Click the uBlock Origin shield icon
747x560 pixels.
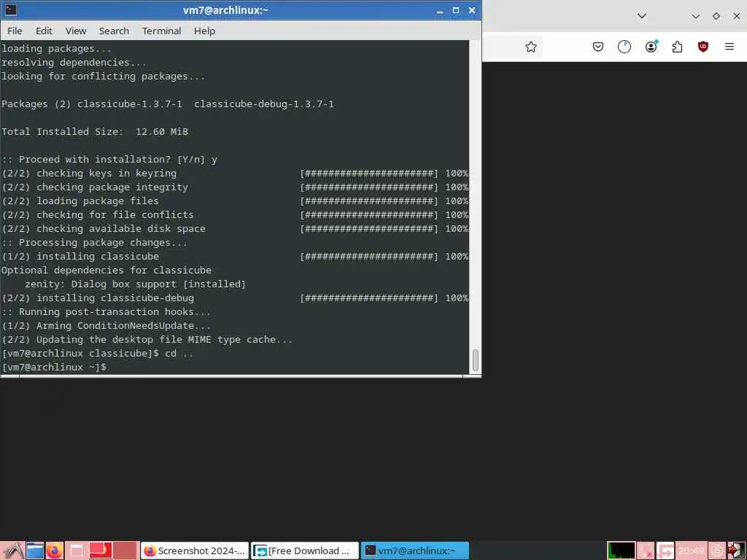click(703, 47)
